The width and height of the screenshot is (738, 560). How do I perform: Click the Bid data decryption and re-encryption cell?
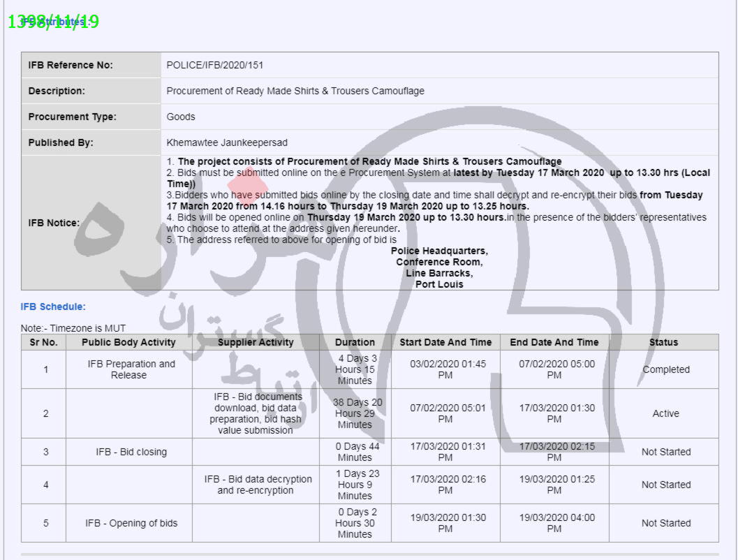click(258, 485)
